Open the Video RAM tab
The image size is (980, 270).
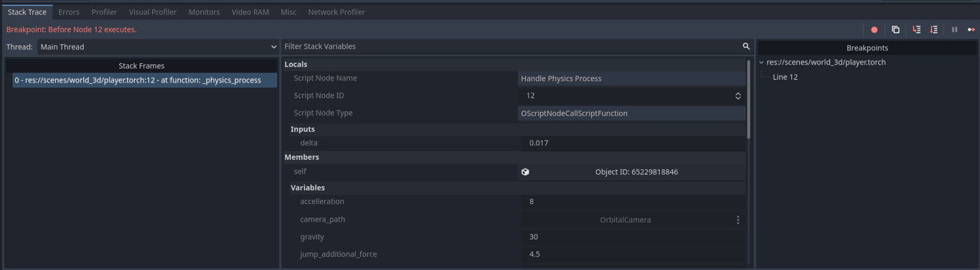250,12
